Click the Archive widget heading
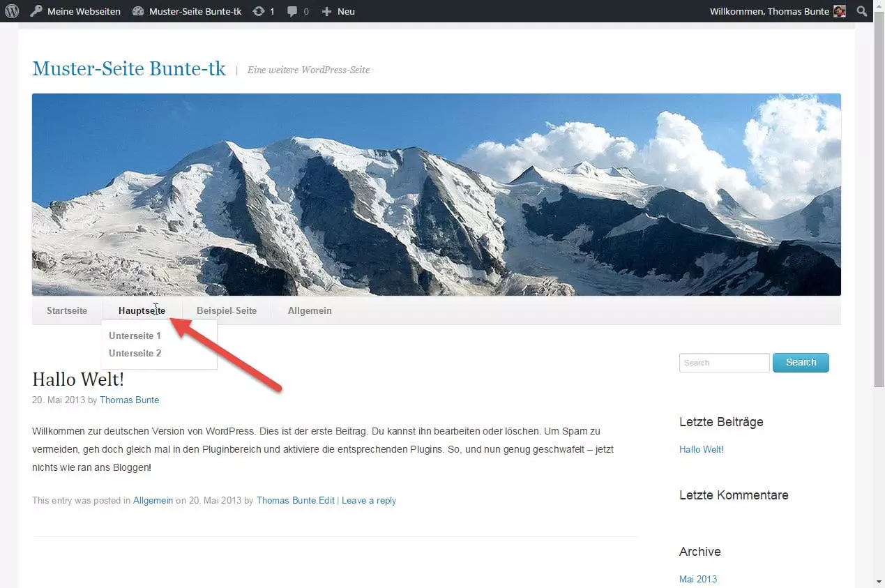The width and height of the screenshot is (885, 588). pos(700,552)
